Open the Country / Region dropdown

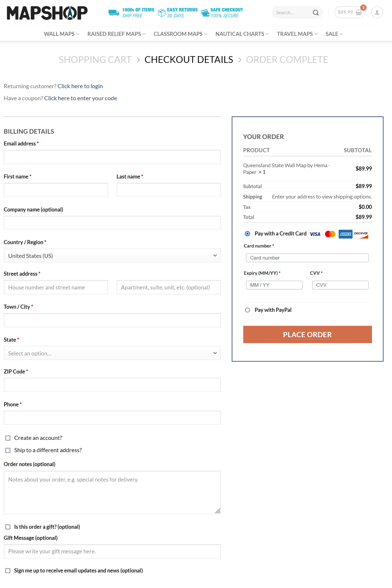pos(112,256)
